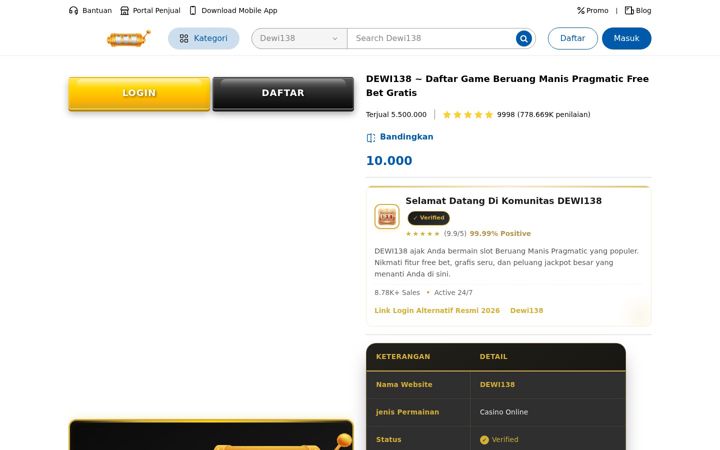Click the Casino Online table cell
Screen dimensions: 720x450
504,412
